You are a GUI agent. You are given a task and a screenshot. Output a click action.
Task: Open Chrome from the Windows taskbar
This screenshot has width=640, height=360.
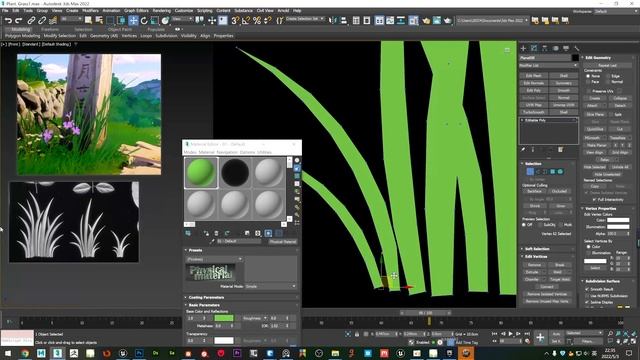click(x=25, y=353)
